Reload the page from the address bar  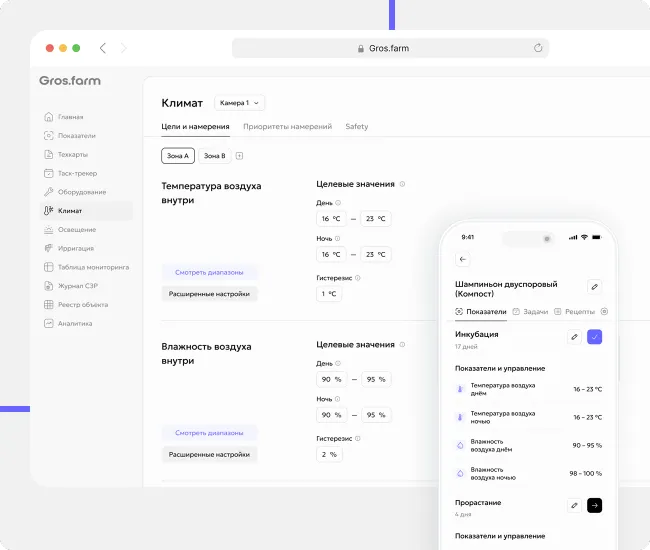538,48
